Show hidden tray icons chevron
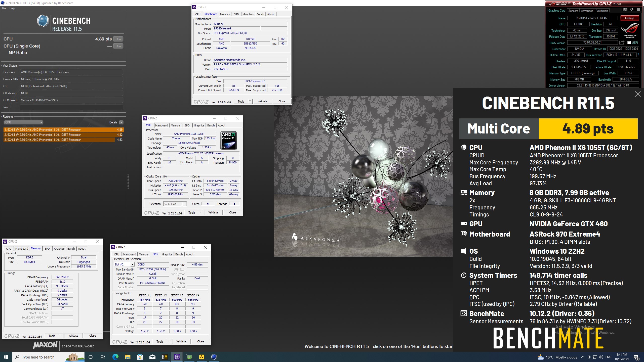 point(583,357)
